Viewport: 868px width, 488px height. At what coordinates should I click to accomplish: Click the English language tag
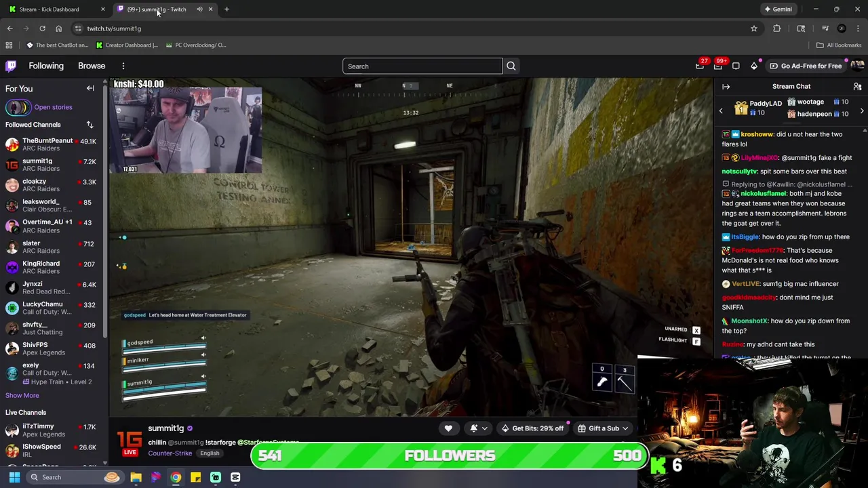pyautogui.click(x=210, y=453)
